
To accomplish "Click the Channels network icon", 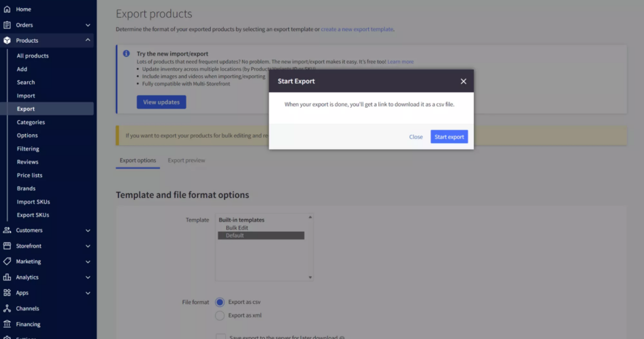I will (7, 308).
